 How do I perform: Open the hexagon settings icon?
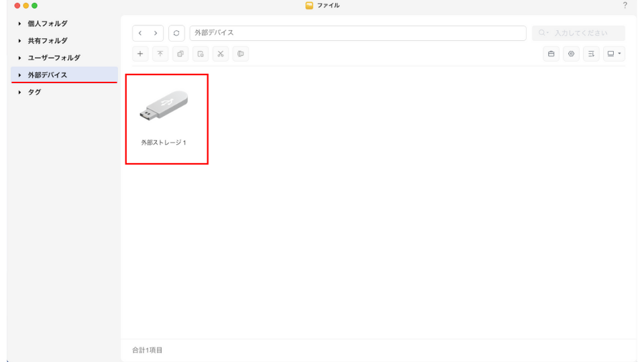tap(571, 54)
